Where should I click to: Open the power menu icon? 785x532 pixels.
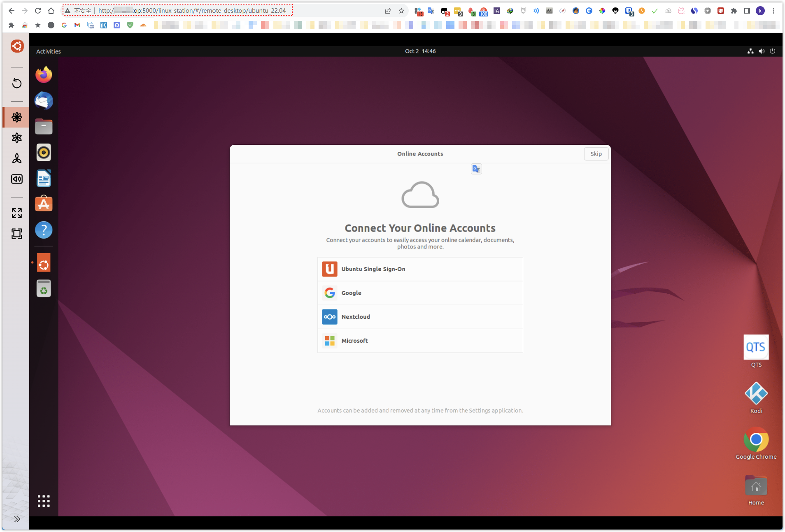773,51
